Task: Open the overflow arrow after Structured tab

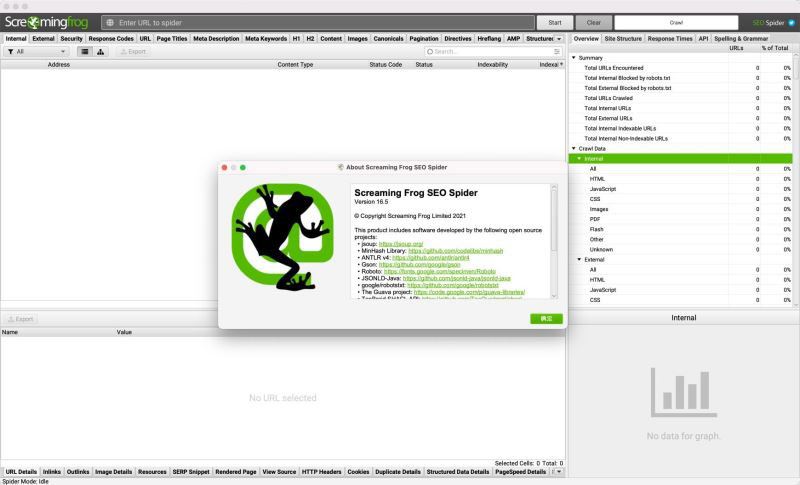Action: pyautogui.click(x=559, y=39)
